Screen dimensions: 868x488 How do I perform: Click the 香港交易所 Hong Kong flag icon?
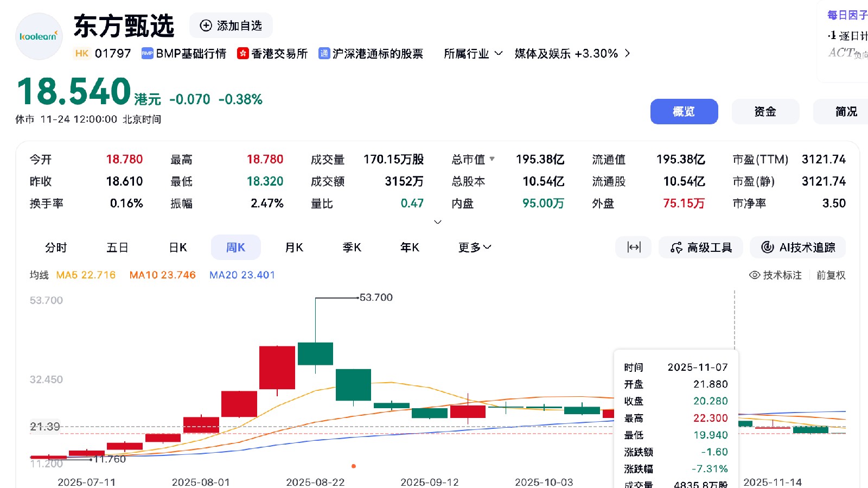(x=243, y=53)
